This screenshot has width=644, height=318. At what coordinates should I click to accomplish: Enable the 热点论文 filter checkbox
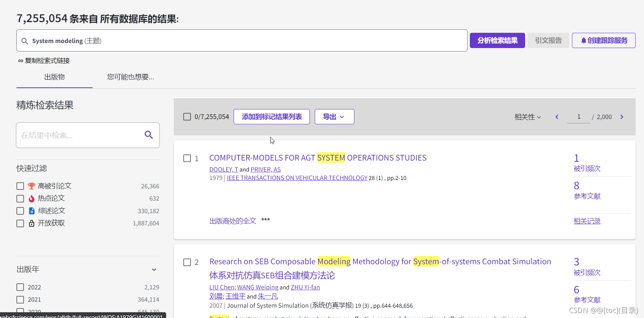click(x=20, y=199)
